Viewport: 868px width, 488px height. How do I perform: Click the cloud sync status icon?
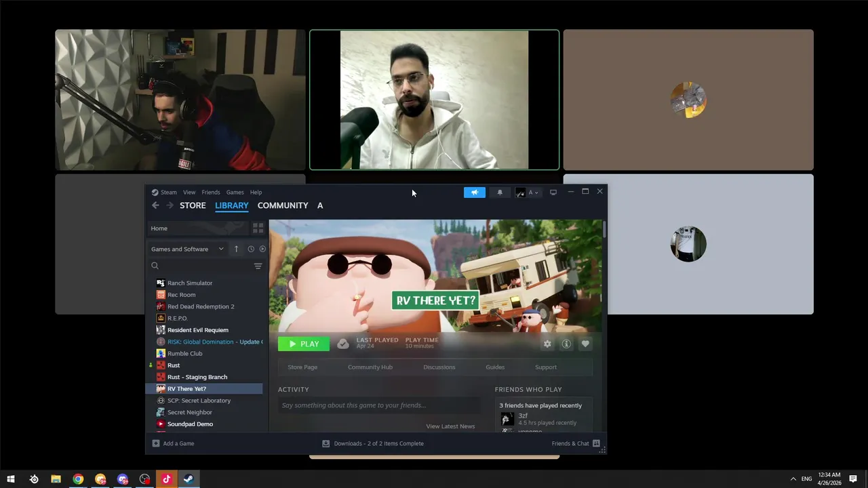343,344
